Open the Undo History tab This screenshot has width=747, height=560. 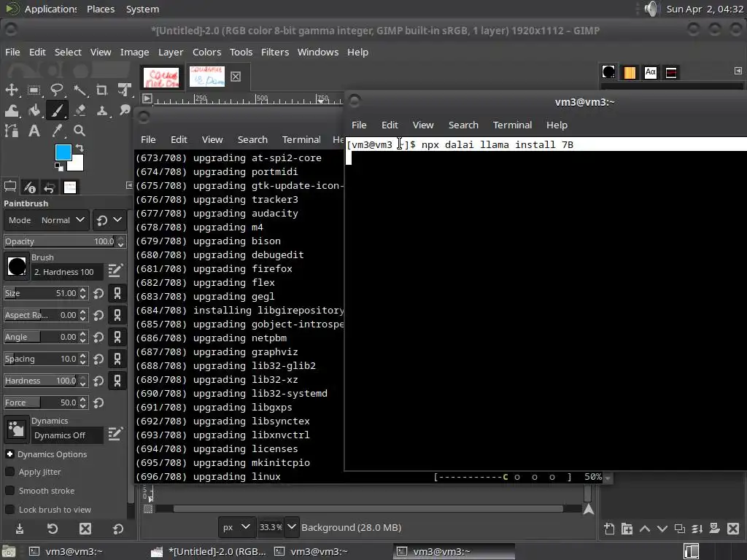click(49, 187)
